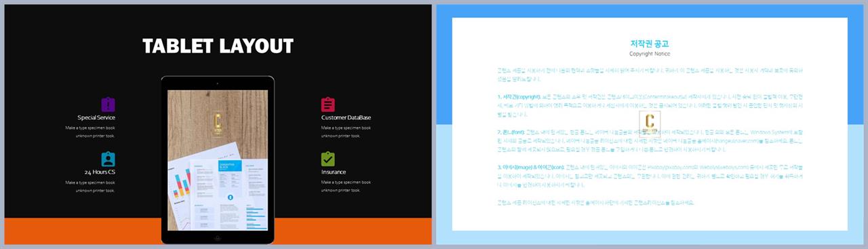
Task: Click the description text under Insurance
Action: (x=346, y=187)
